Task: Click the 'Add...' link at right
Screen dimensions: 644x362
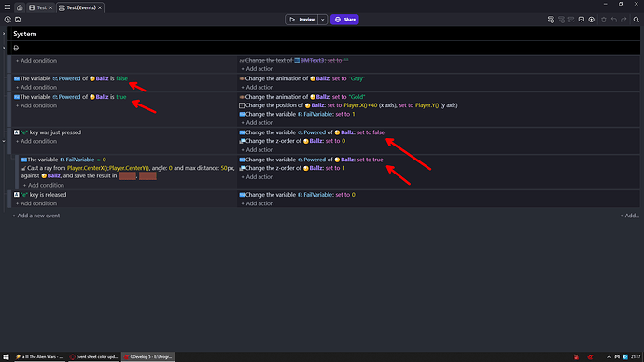Action: tap(629, 216)
